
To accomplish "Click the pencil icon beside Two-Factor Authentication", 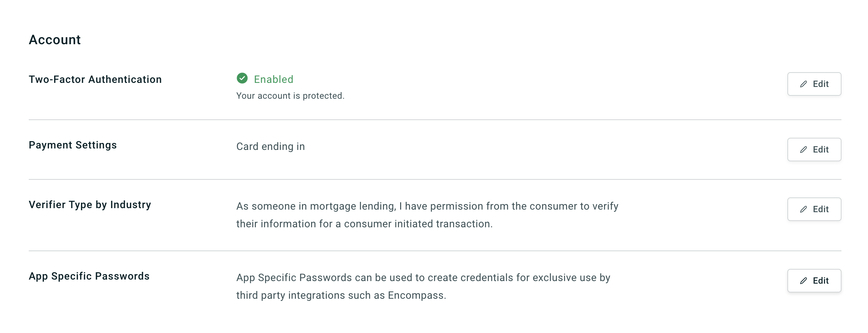I will [x=804, y=84].
